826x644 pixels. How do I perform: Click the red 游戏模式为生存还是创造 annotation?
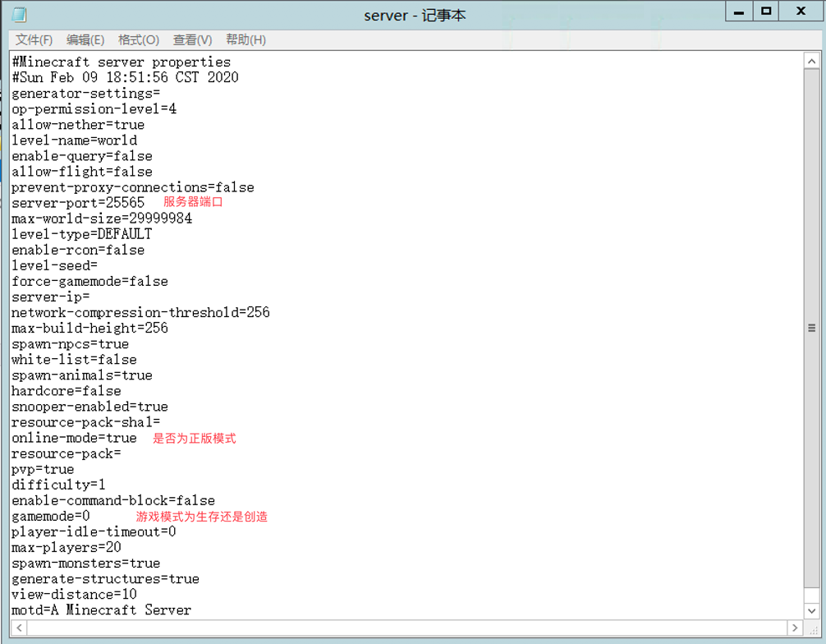202,517
